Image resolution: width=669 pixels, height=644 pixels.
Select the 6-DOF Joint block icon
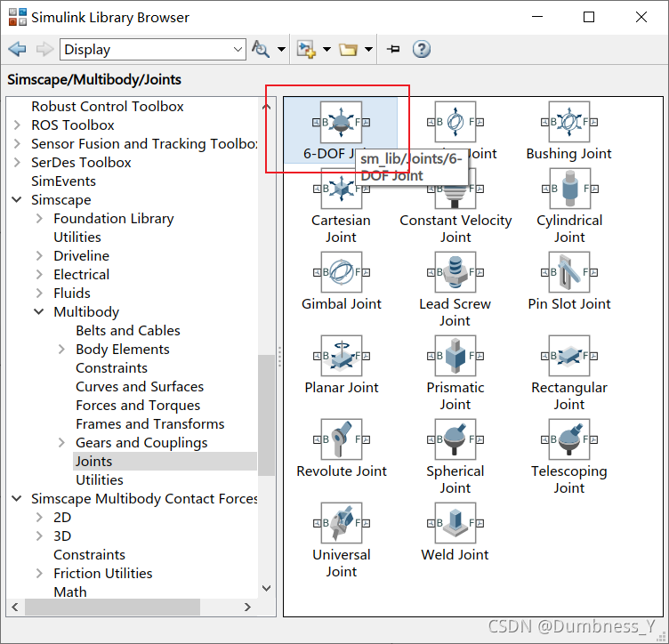point(341,122)
